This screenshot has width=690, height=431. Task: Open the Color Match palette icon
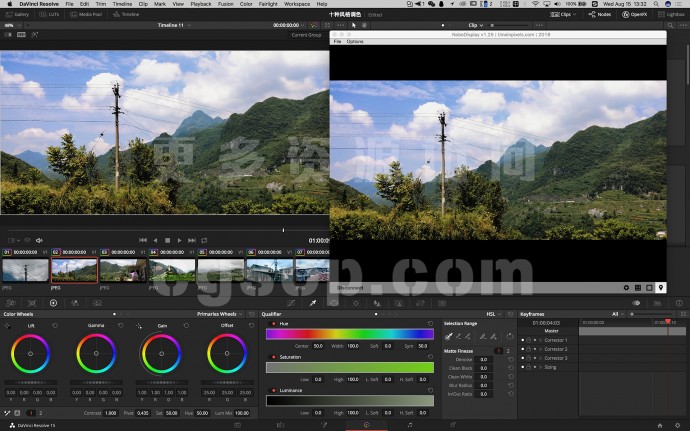click(32, 303)
